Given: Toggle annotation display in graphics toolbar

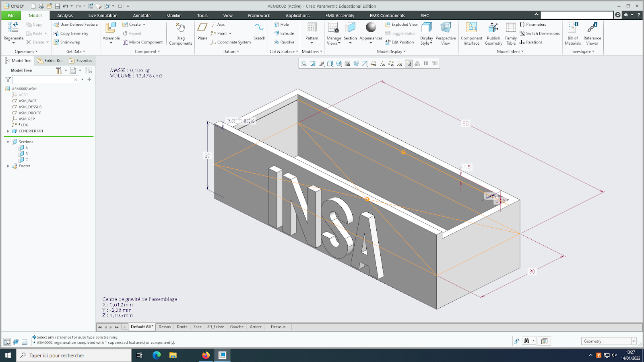Looking at the screenshot, I should [409, 64].
